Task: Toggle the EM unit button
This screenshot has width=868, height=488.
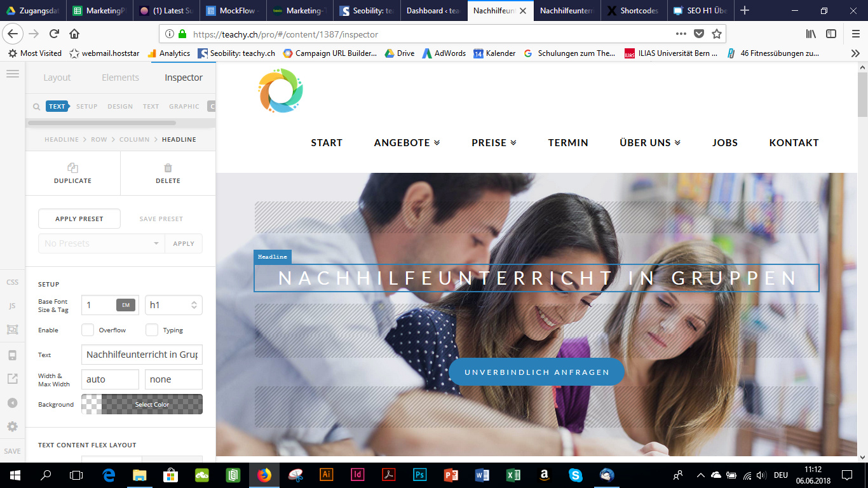Action: [x=126, y=305]
